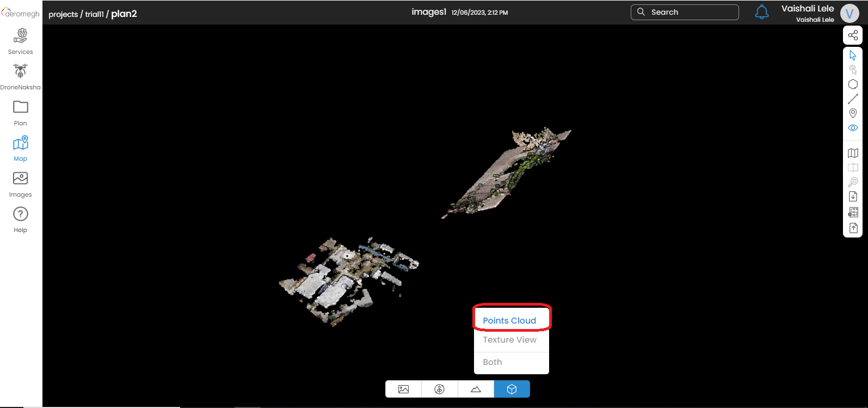Select Texture View option
The height and width of the screenshot is (408, 868).
[509, 340]
